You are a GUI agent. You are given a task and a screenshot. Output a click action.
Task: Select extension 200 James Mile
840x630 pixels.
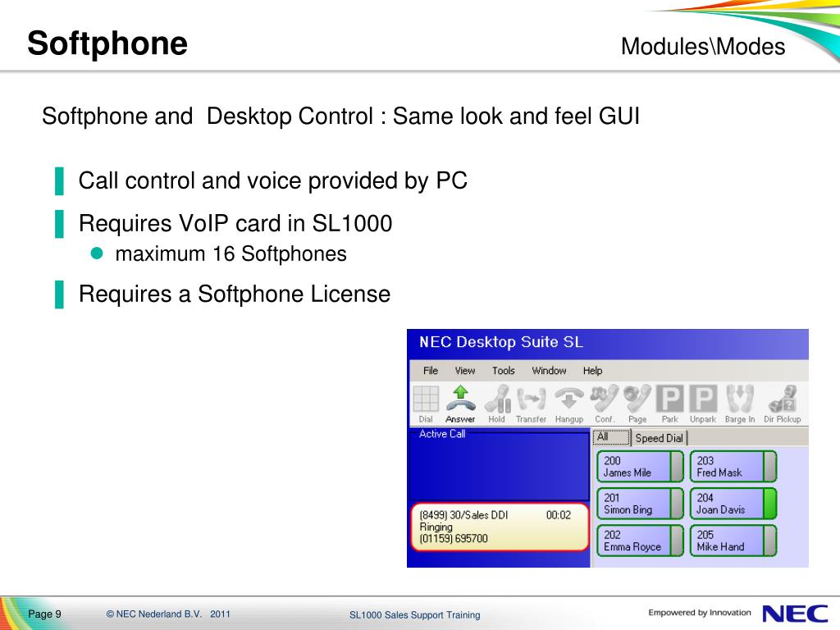click(x=640, y=467)
